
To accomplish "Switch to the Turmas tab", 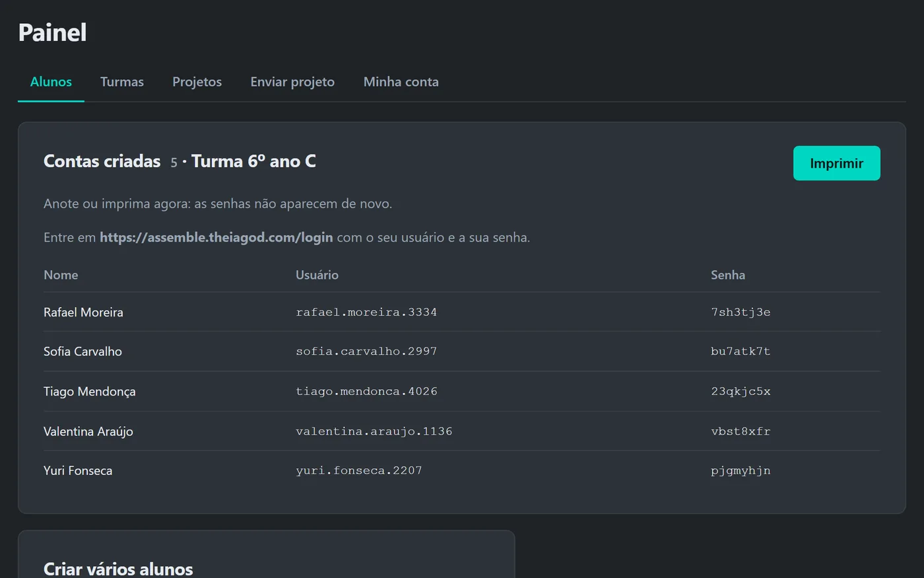I will pyautogui.click(x=122, y=82).
